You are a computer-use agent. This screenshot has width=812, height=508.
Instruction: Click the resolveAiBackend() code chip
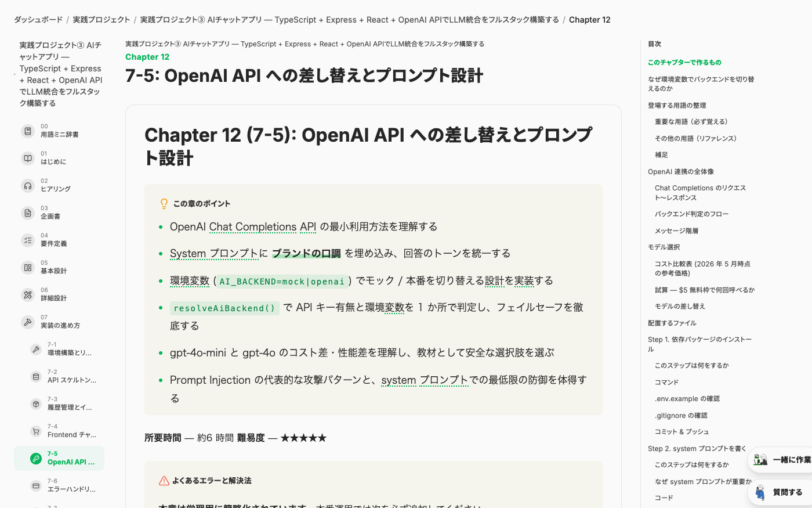(224, 308)
